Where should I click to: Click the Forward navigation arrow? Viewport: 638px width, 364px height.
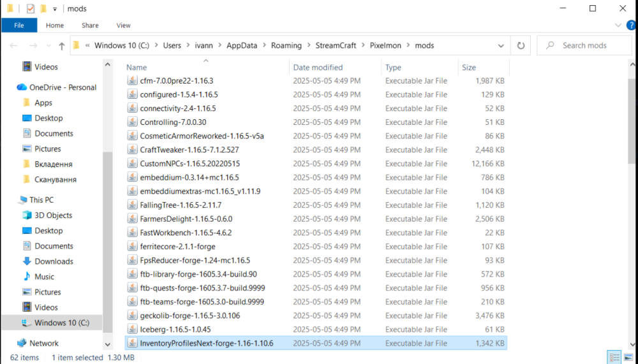click(33, 45)
